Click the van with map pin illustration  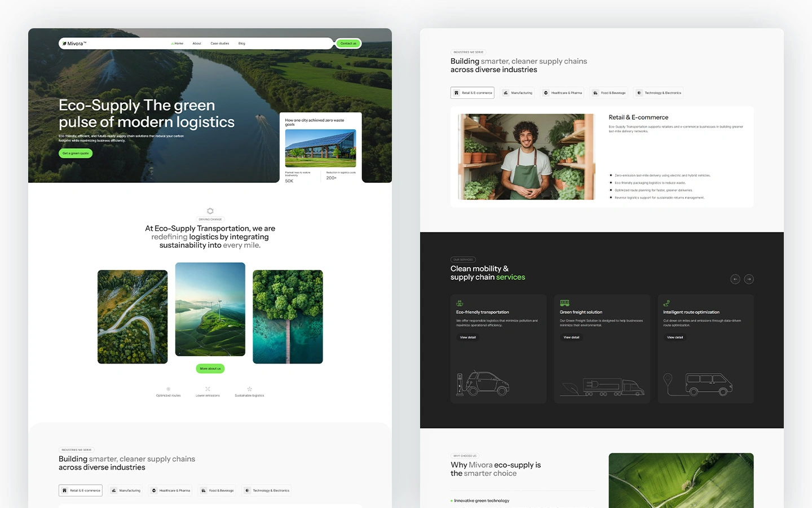[x=698, y=384]
